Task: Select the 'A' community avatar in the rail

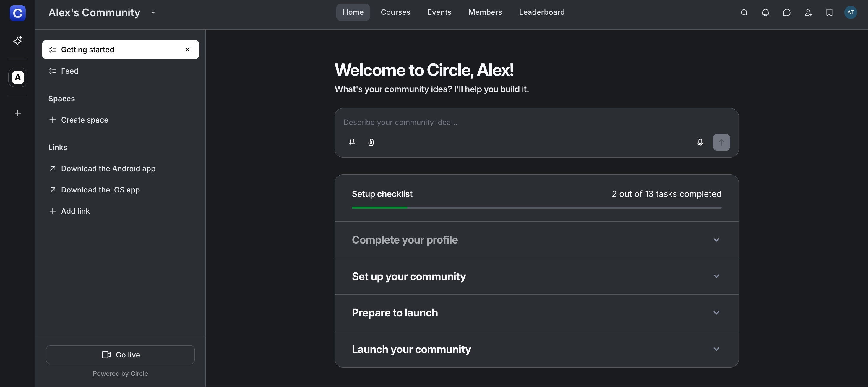Action: tap(17, 77)
